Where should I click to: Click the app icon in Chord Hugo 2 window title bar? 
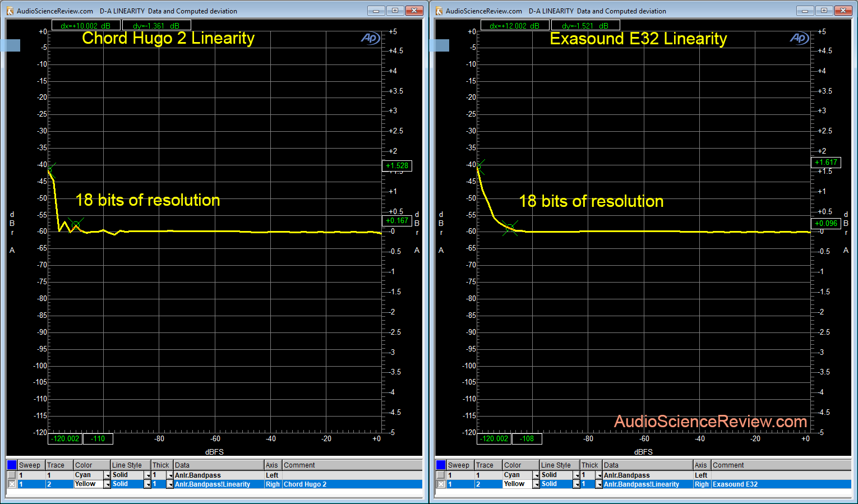pyautogui.click(x=10, y=11)
